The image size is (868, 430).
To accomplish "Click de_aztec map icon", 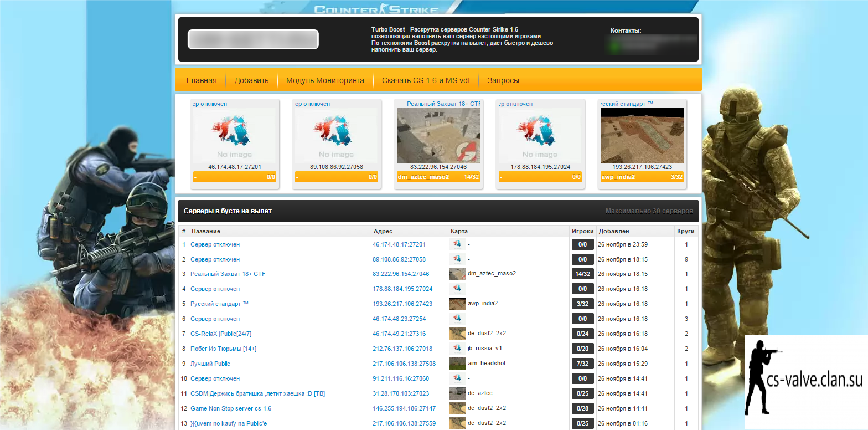I will tap(457, 393).
